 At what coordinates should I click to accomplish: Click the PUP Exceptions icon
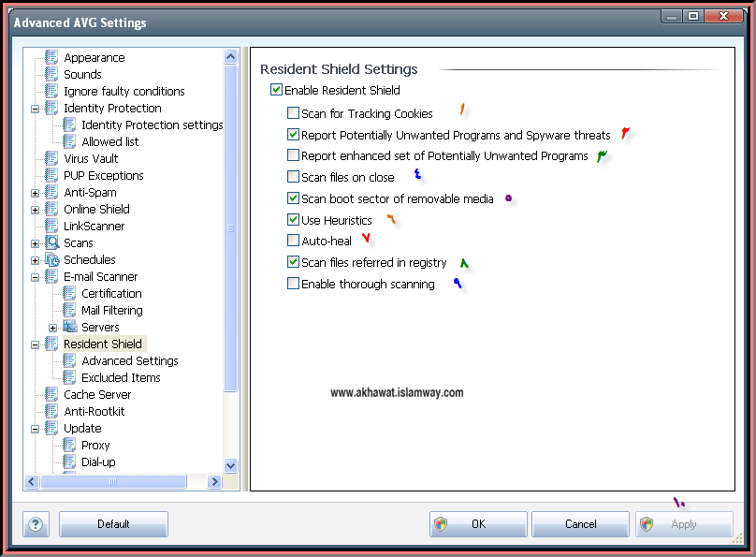[x=51, y=176]
